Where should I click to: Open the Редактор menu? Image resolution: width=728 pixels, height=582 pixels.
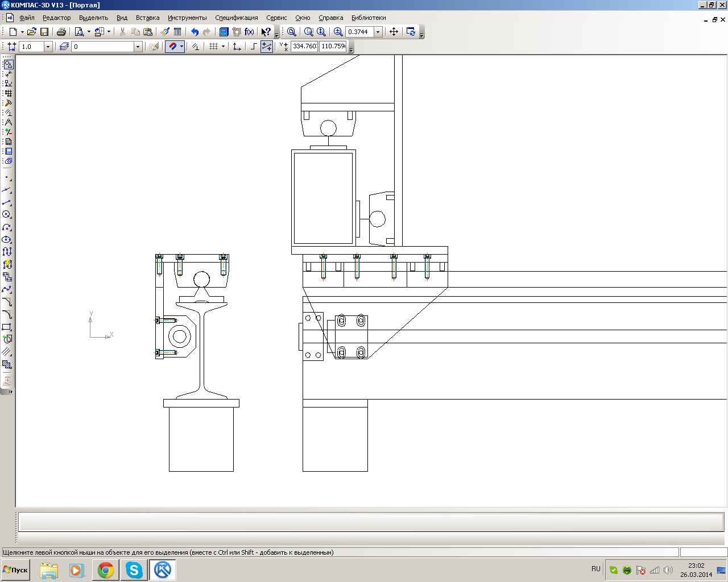tap(56, 18)
